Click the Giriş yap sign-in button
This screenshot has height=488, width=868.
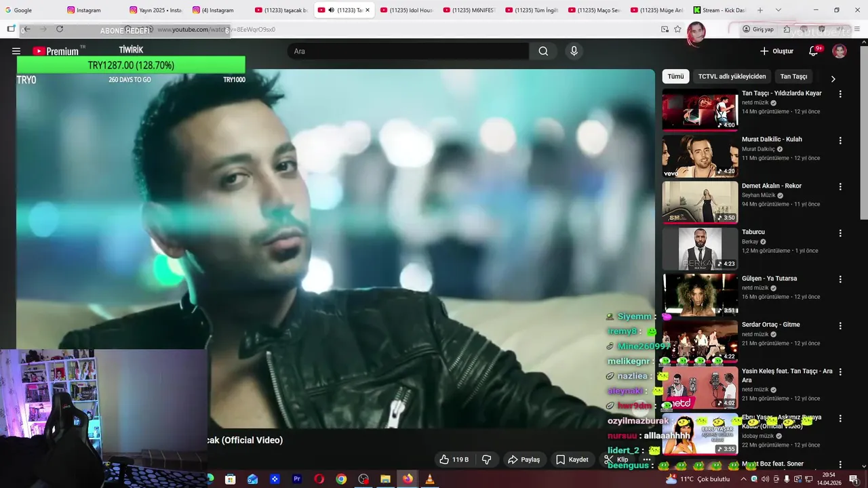[757, 29]
